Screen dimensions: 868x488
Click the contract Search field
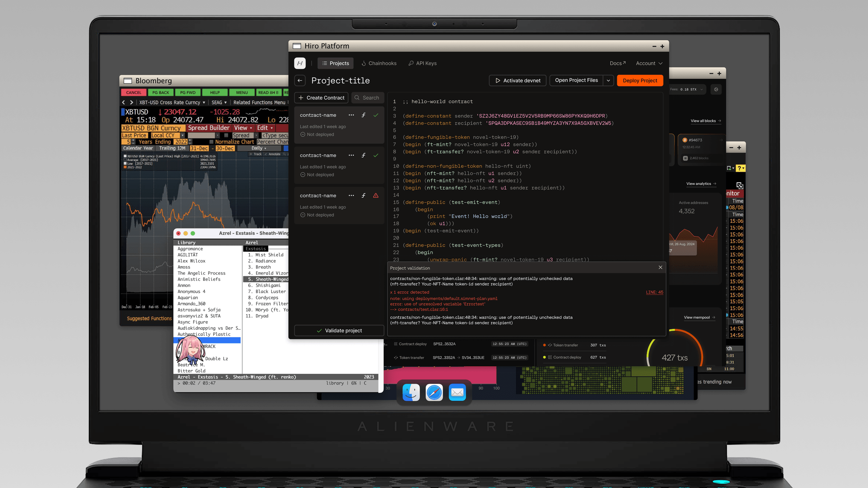[368, 98]
